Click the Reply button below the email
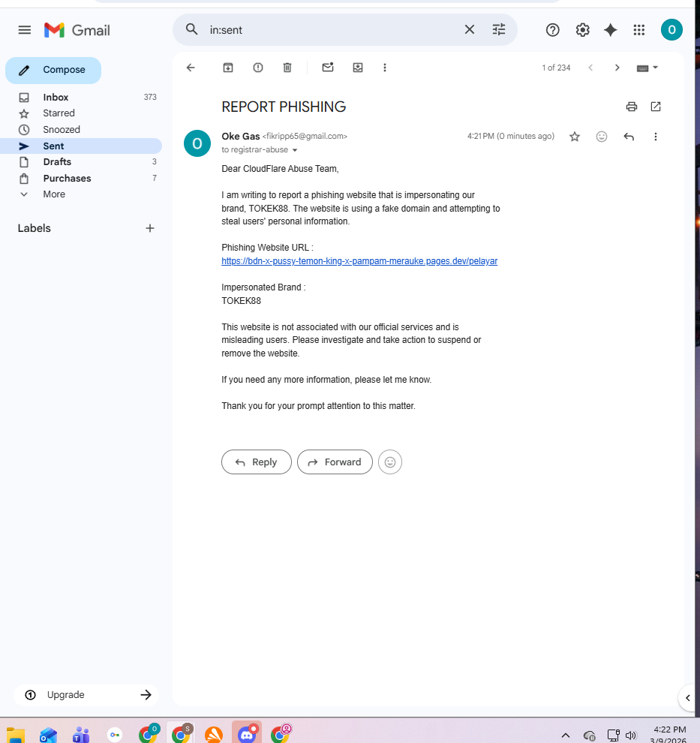Image resolution: width=700 pixels, height=743 pixels. (257, 462)
